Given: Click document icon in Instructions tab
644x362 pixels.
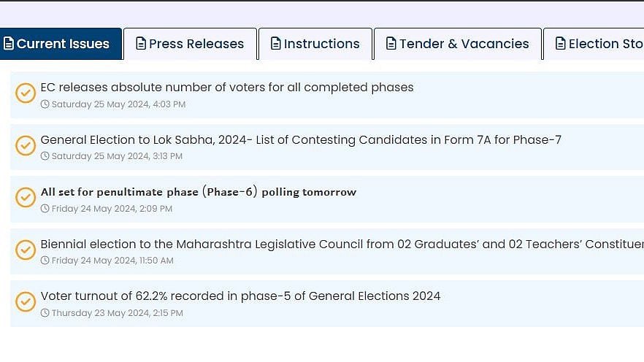Looking at the screenshot, I should [275, 44].
